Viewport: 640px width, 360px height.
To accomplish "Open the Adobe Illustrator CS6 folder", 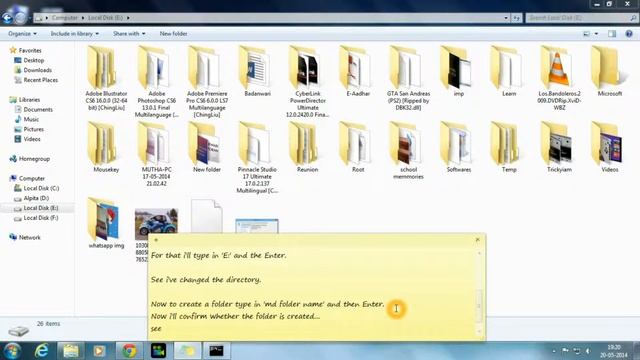I will click(106, 78).
